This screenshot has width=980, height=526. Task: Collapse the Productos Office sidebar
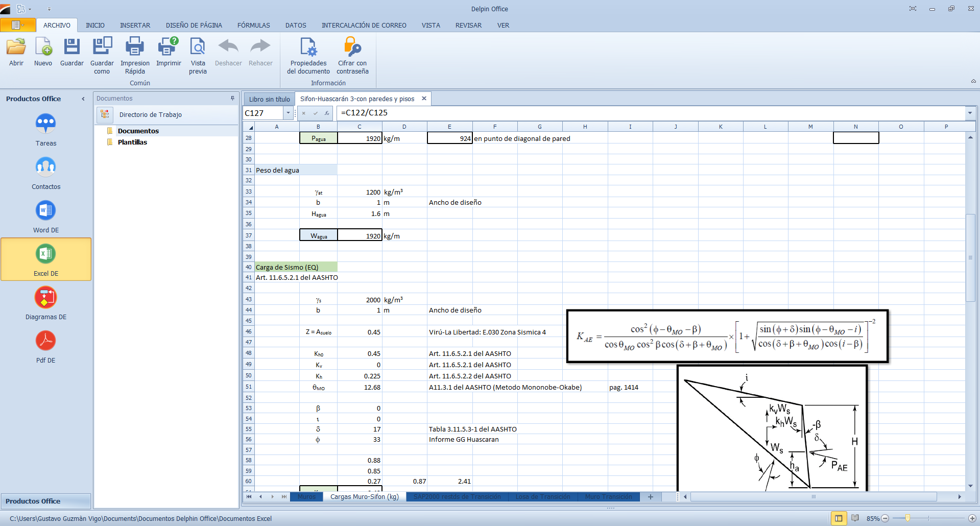click(x=83, y=99)
